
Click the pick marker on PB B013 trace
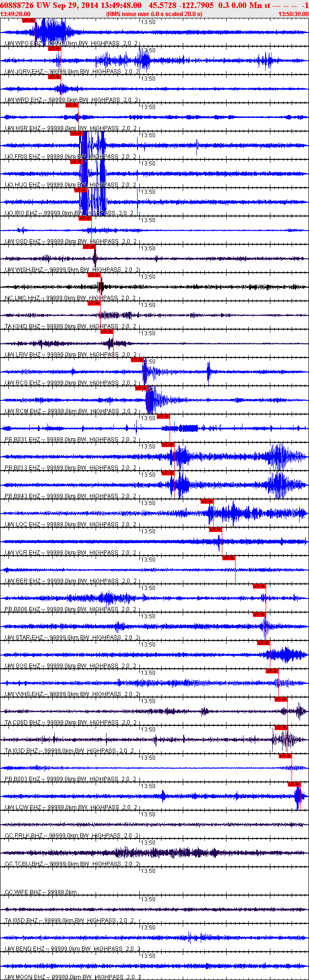168,445
